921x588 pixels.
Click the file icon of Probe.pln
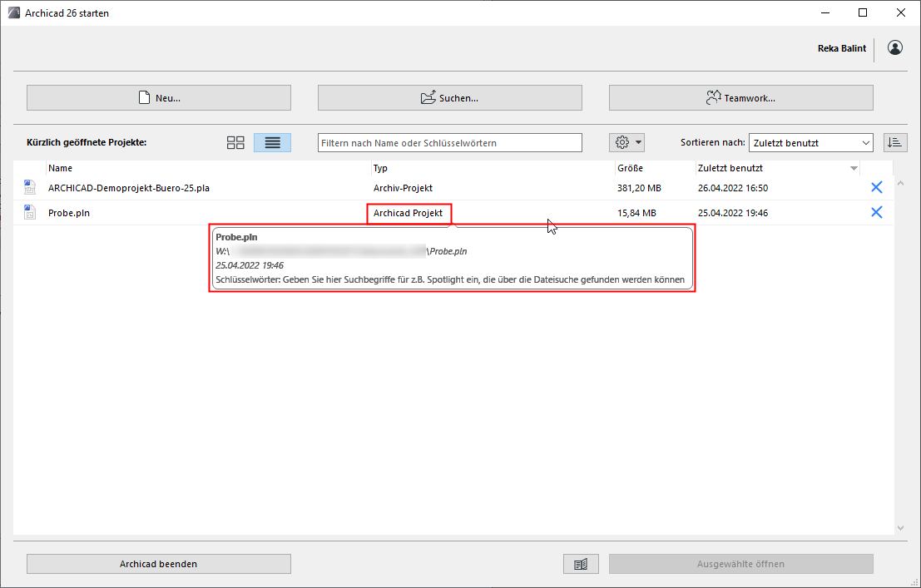[29, 212]
